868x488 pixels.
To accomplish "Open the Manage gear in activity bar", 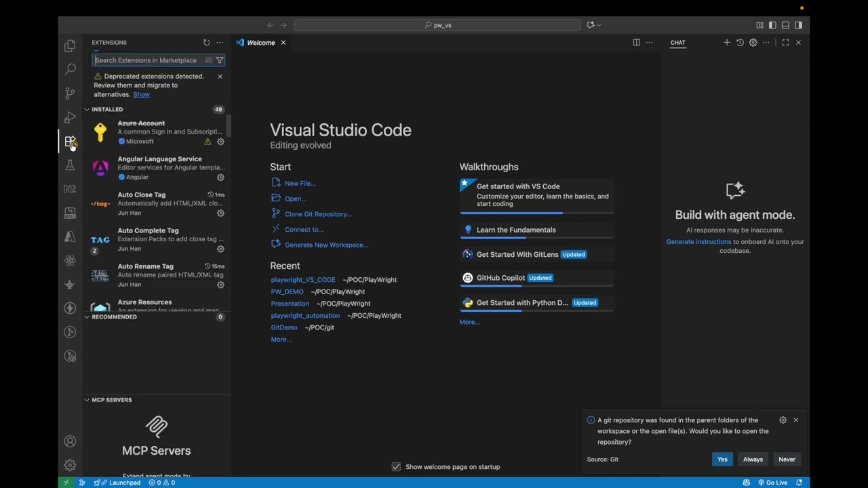I will click(70, 465).
